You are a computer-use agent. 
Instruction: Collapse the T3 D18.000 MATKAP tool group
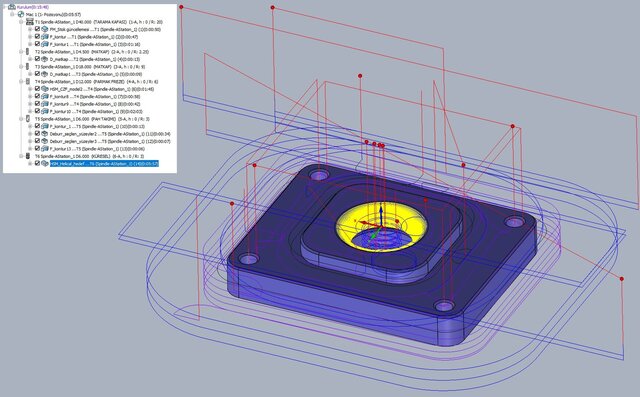[x=21, y=66]
